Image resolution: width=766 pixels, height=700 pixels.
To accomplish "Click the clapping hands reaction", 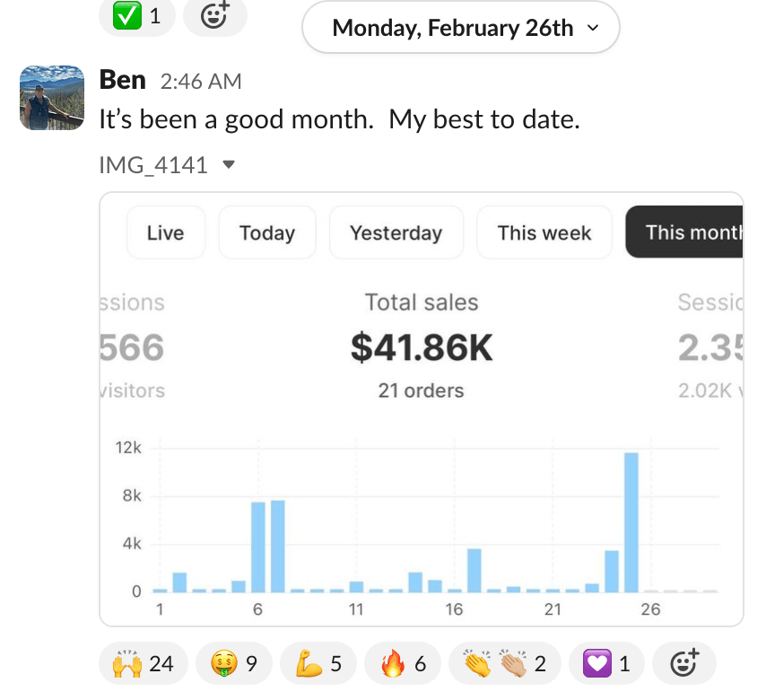I will pyautogui.click(x=504, y=664).
